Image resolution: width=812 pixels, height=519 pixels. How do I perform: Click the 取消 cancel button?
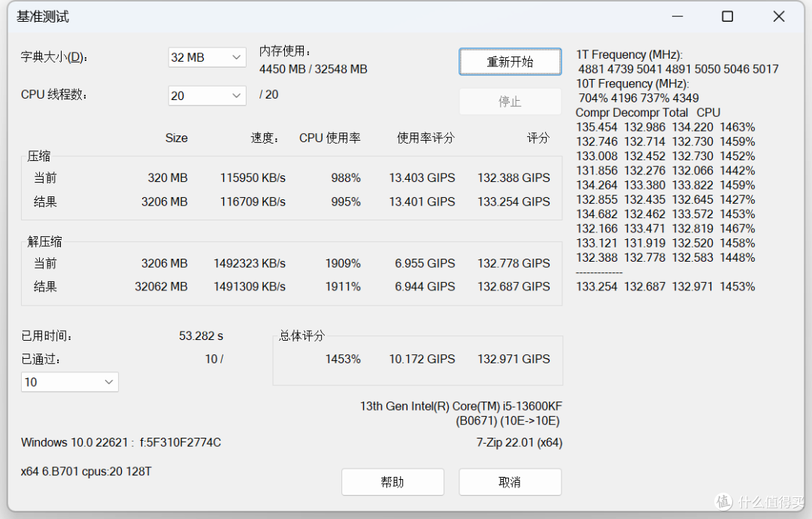coord(510,482)
